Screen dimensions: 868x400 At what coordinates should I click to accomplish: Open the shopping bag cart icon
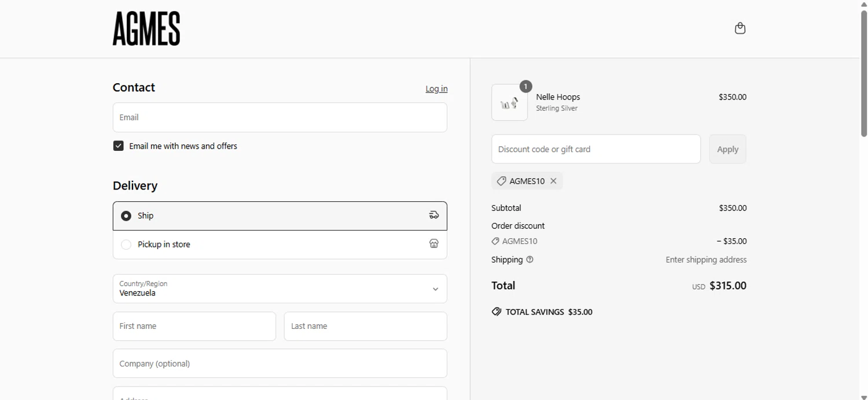(740, 28)
